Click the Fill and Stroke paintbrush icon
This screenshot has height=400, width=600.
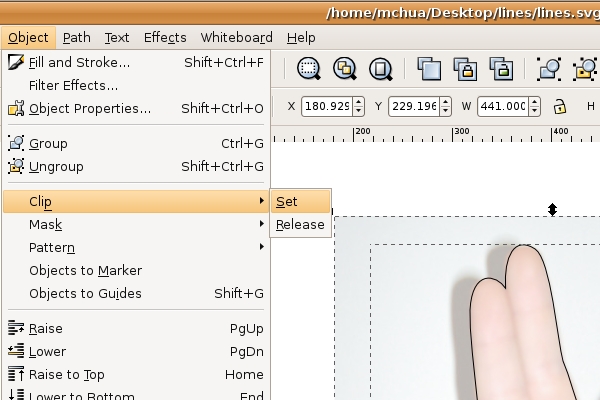16,62
